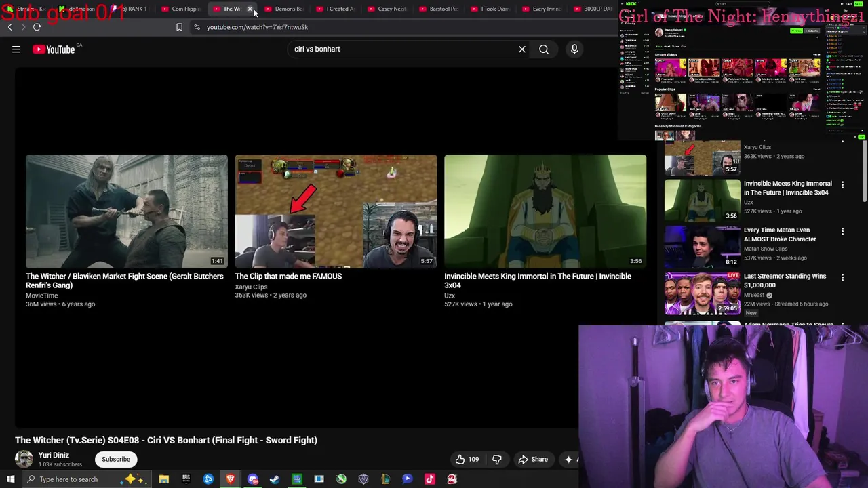Click the browser address bar URL
The image size is (868, 488).
(257, 27)
